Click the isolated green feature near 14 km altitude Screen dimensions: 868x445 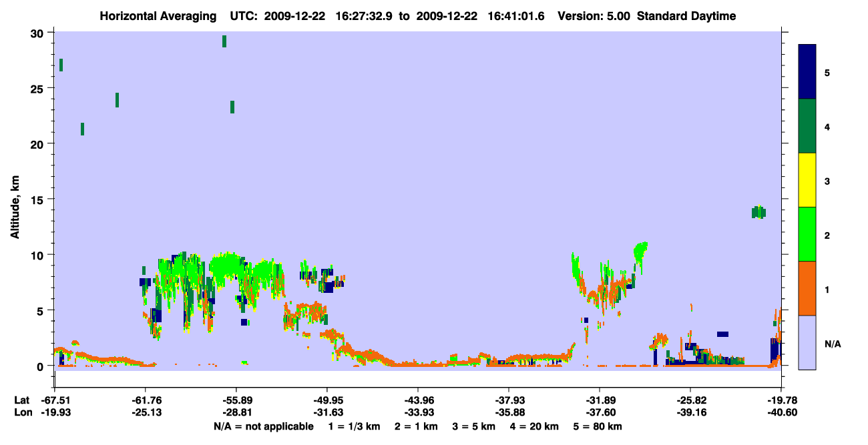tap(758, 212)
